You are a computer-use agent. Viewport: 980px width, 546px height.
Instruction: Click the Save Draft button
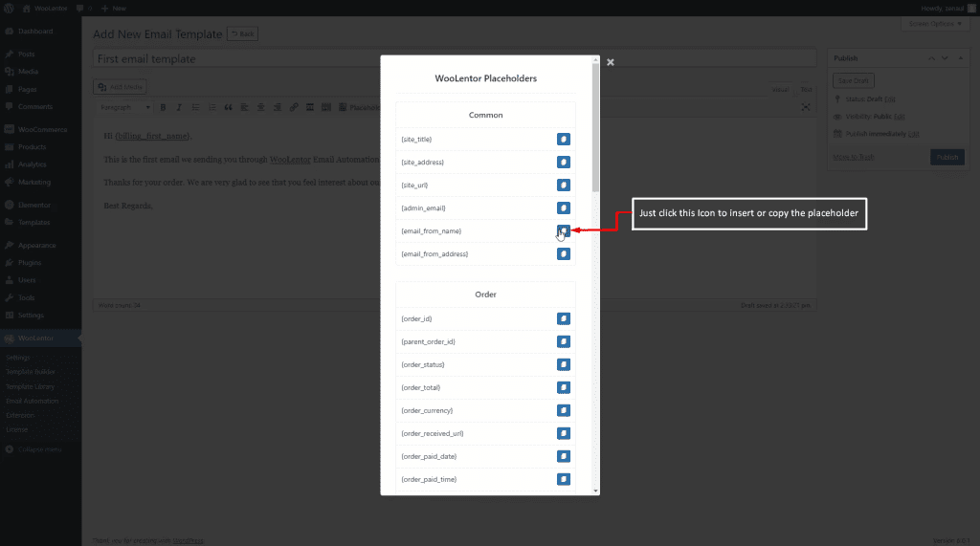(x=854, y=81)
